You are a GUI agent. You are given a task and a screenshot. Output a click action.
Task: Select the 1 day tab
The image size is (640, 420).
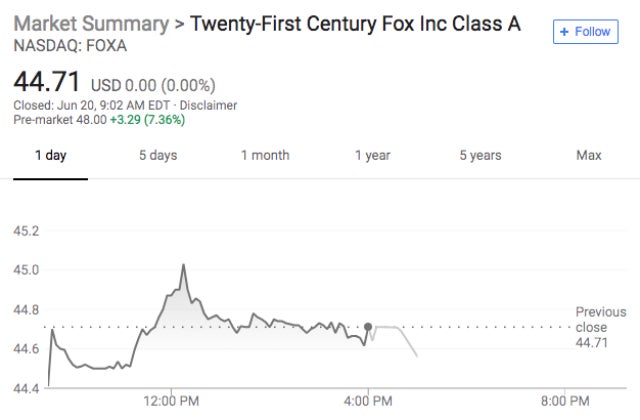click(x=51, y=155)
